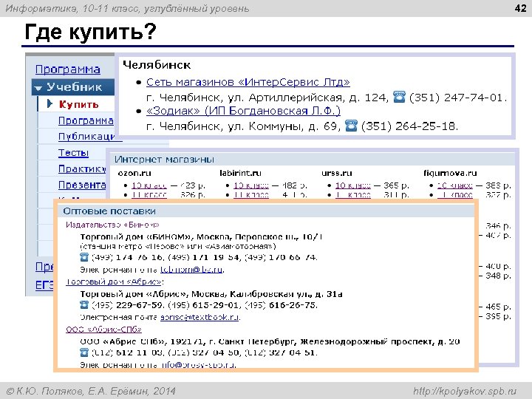532x399 pixels.
Task: Open the labirint.ru 11 класс link
Action: click(251, 195)
